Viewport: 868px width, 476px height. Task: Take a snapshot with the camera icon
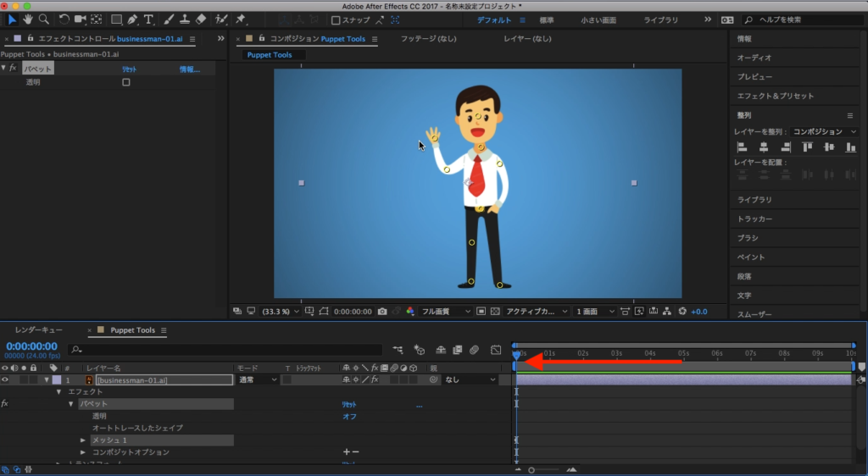pos(383,312)
